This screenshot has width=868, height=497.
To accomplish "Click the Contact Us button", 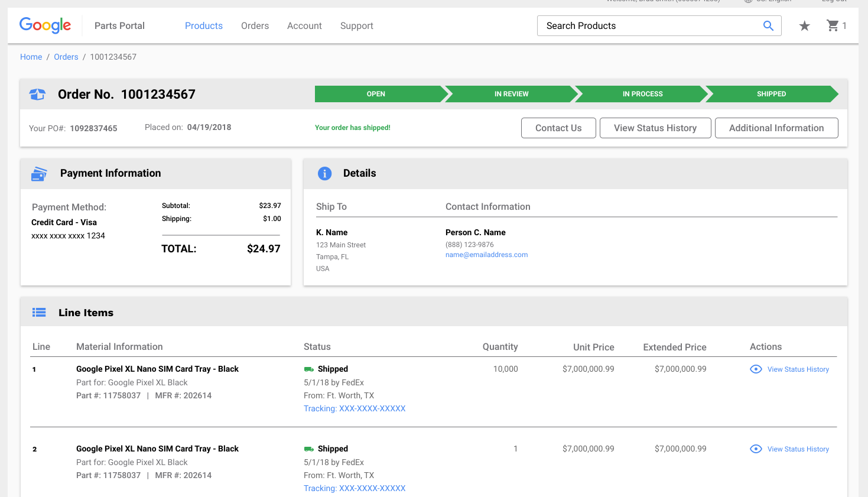I will [558, 128].
